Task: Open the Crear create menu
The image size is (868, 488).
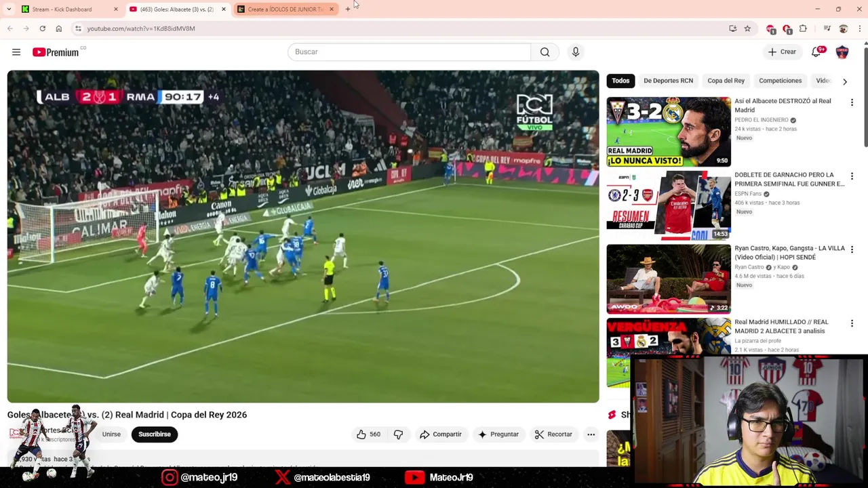Action: [x=782, y=52]
